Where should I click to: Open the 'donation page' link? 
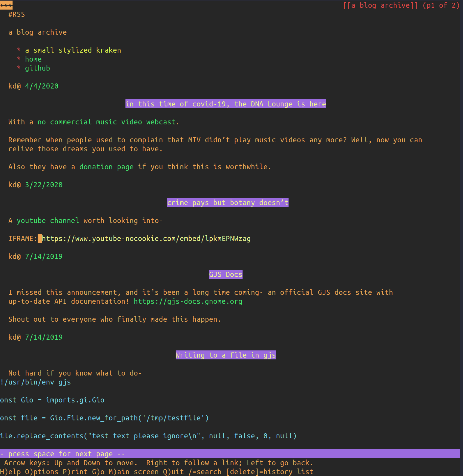106,167
